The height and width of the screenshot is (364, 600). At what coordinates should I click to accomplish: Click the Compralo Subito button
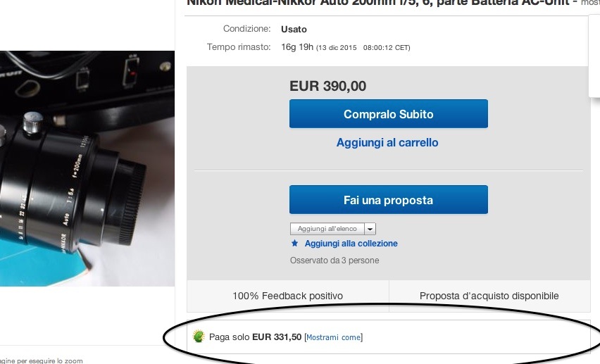tap(389, 113)
